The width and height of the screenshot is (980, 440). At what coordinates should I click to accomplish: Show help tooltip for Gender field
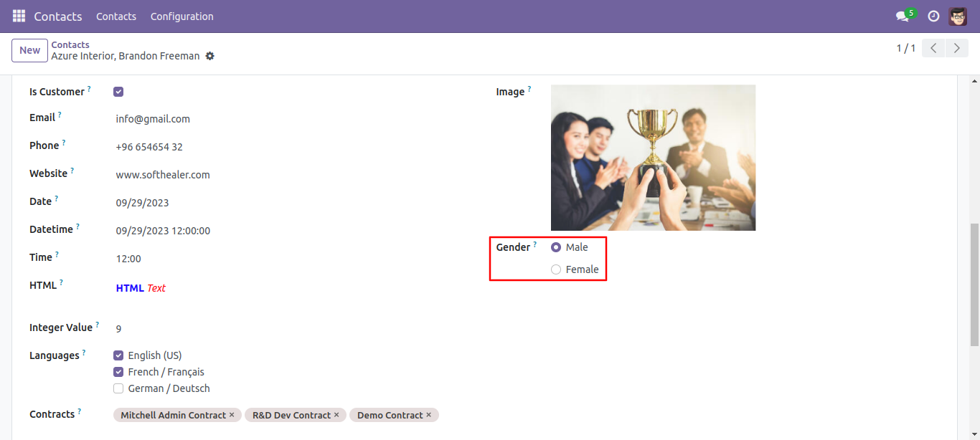(x=534, y=244)
